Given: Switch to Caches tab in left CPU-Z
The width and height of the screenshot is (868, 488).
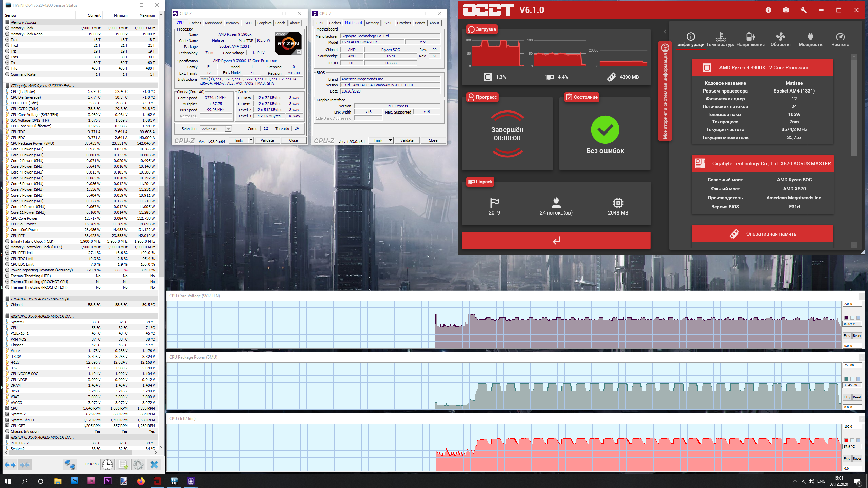Looking at the screenshot, I should 195,23.
